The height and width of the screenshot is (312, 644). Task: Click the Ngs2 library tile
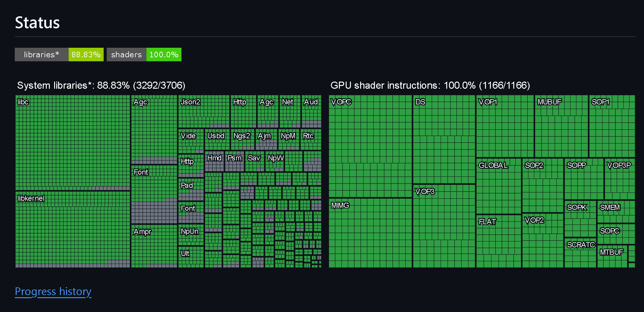[x=243, y=140]
